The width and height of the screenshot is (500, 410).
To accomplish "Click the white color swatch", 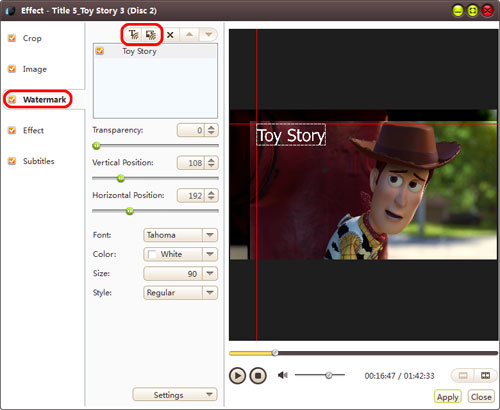I will pos(152,254).
